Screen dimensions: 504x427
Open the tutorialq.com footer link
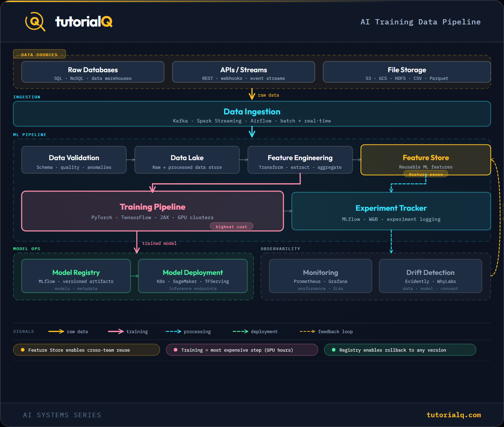pyautogui.click(x=454, y=415)
